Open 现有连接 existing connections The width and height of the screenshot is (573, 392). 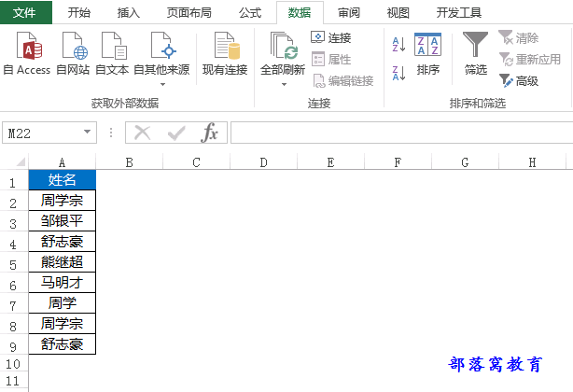click(225, 52)
